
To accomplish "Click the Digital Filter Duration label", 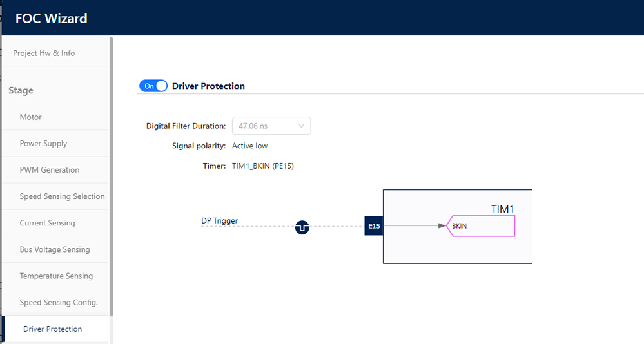I will pyautogui.click(x=186, y=126).
